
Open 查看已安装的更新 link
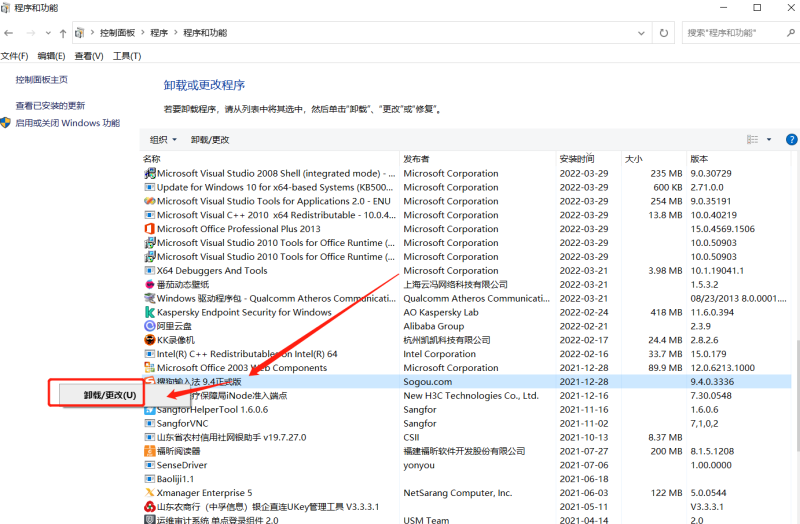50,106
